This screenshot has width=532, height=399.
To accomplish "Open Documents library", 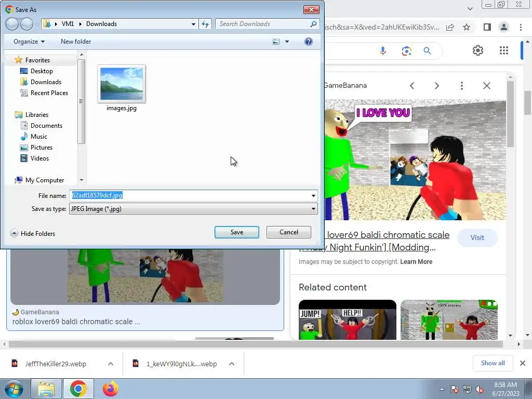I will coord(46,126).
